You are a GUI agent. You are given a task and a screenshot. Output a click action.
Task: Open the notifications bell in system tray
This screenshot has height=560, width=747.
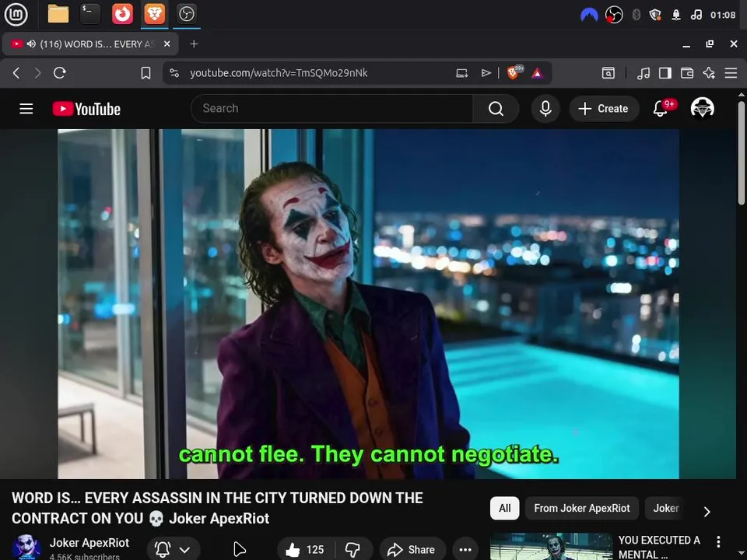(x=676, y=15)
